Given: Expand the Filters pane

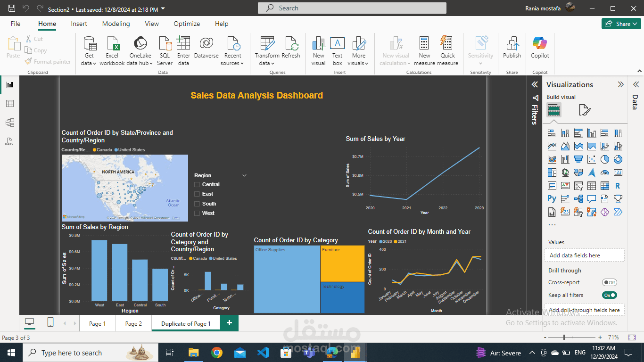Looking at the screenshot, I should click(x=535, y=84).
